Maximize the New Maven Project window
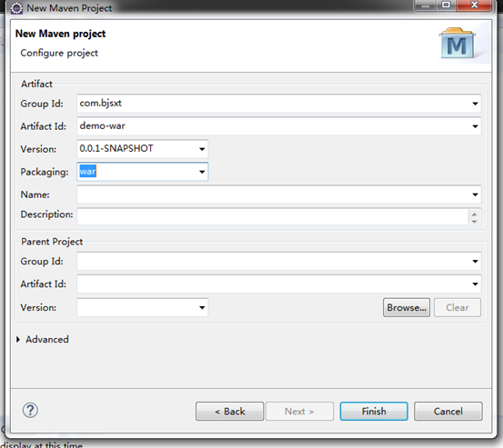Viewport: 503px width, 448px height. coord(446,5)
